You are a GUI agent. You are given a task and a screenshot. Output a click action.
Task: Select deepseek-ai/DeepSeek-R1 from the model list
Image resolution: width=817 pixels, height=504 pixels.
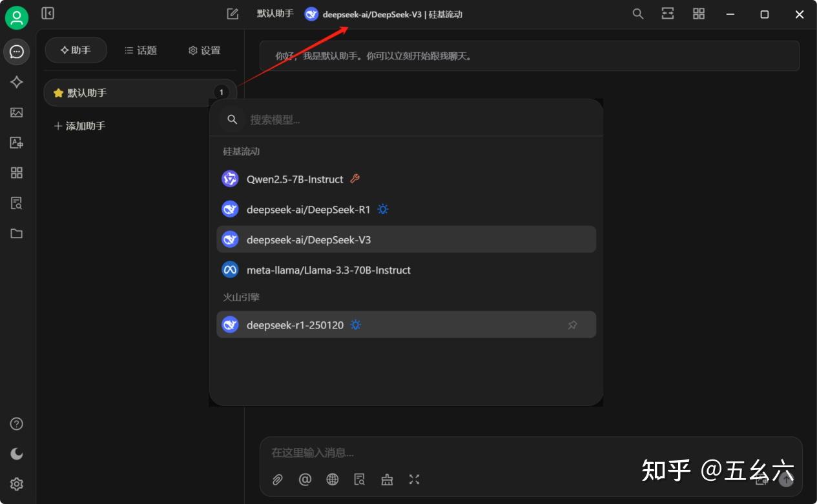pyautogui.click(x=309, y=209)
